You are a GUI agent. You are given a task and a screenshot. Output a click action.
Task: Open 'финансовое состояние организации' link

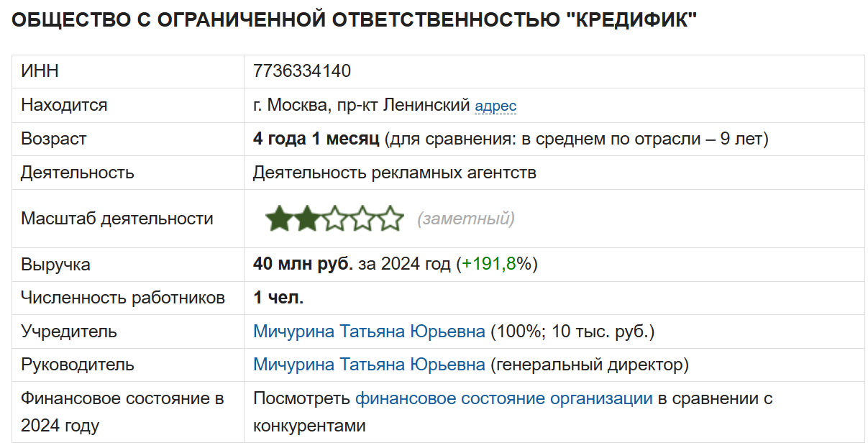coord(503,398)
